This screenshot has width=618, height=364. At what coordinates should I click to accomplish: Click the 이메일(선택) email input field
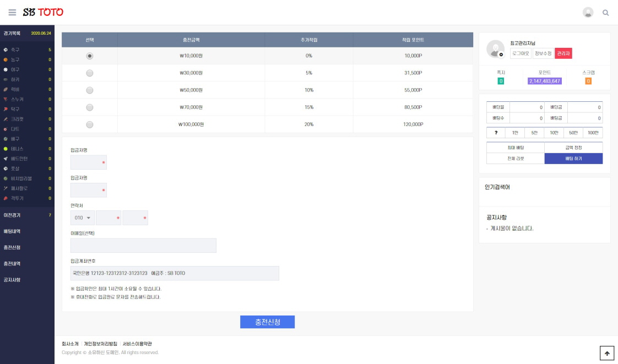point(143,246)
